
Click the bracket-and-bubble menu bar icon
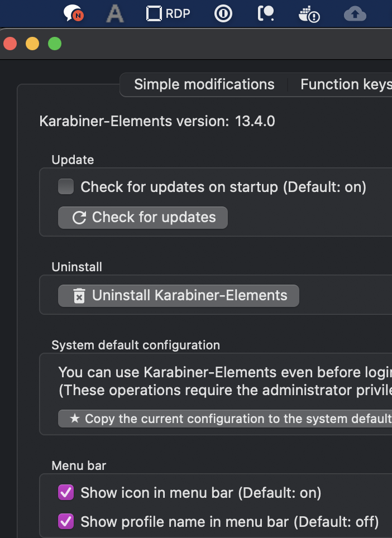click(x=266, y=14)
